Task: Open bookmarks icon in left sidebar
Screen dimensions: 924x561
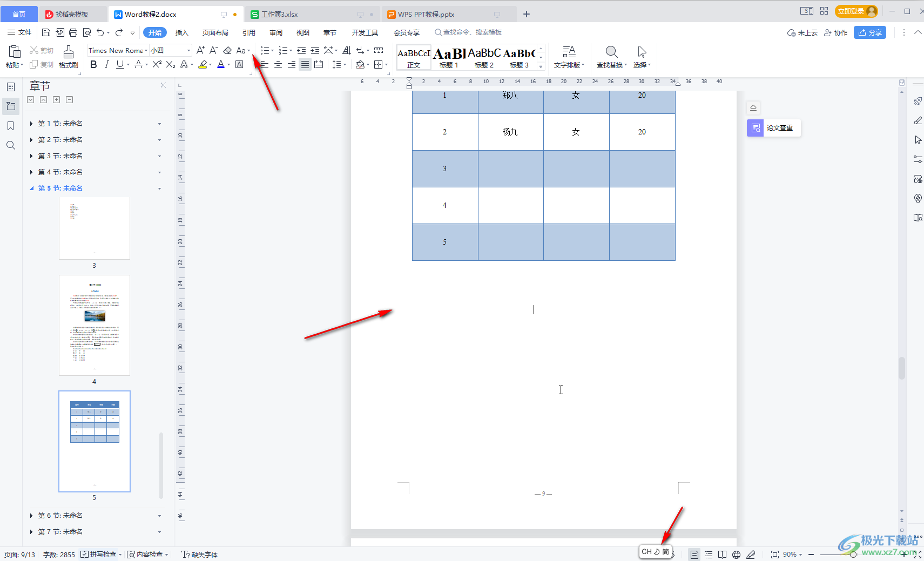Action: coord(11,126)
